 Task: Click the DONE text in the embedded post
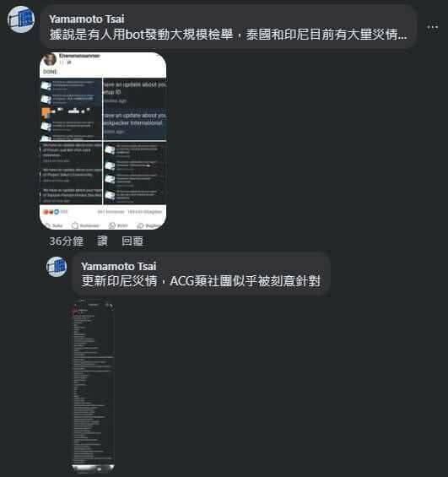tap(50, 72)
